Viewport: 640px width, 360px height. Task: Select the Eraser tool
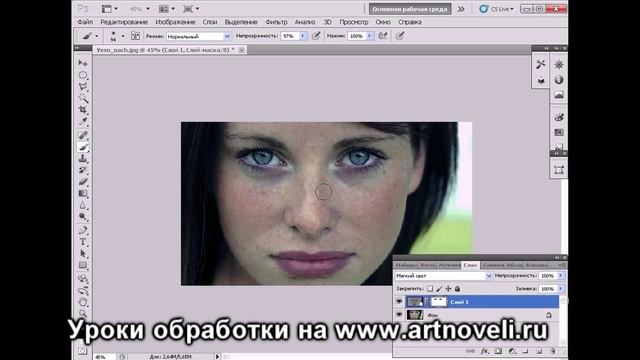pos(83,182)
